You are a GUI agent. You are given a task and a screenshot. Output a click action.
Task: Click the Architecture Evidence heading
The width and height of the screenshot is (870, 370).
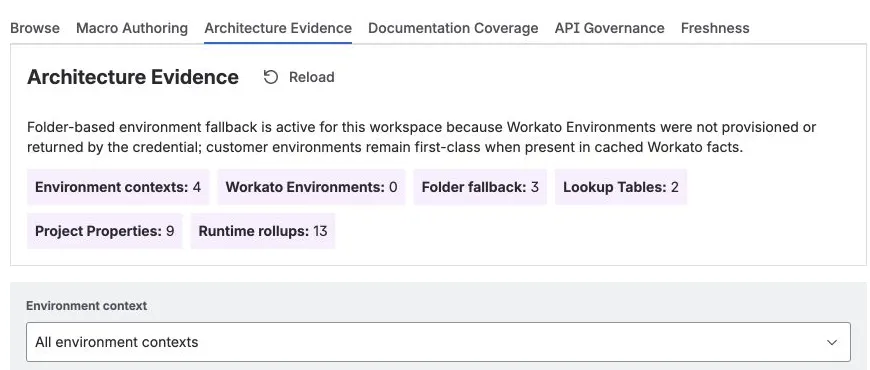[133, 77]
